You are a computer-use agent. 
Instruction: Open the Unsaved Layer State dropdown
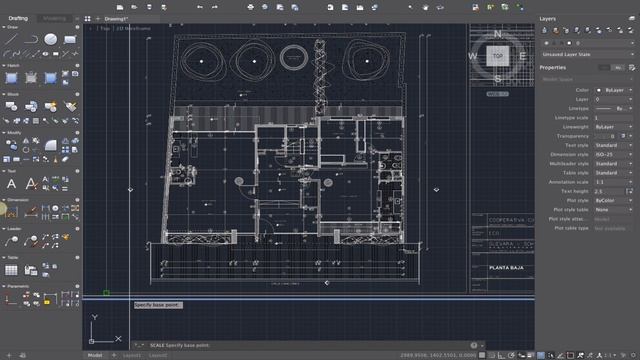pos(587,54)
